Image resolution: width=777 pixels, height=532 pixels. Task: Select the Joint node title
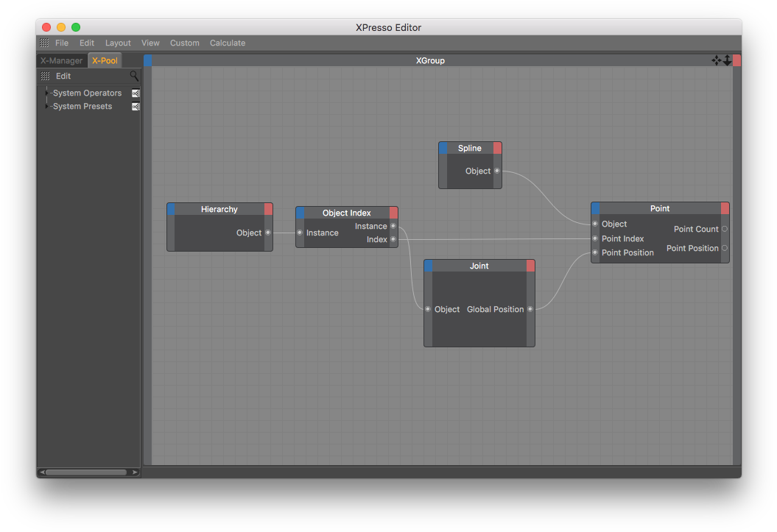(479, 266)
